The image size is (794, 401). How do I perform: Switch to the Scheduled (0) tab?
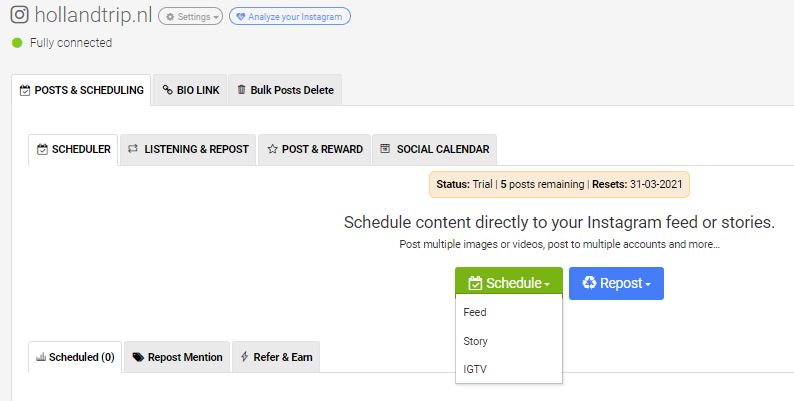(x=75, y=357)
